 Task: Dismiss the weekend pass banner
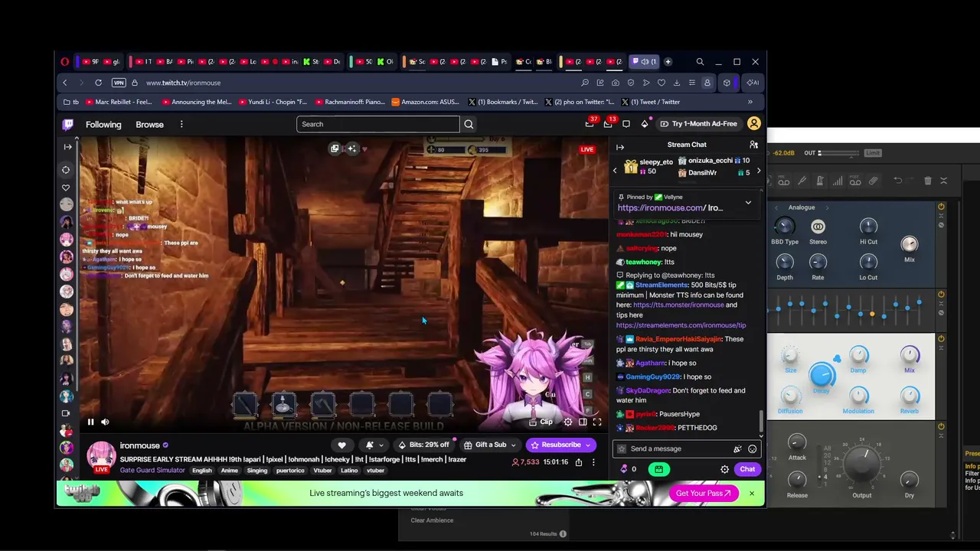(x=752, y=494)
